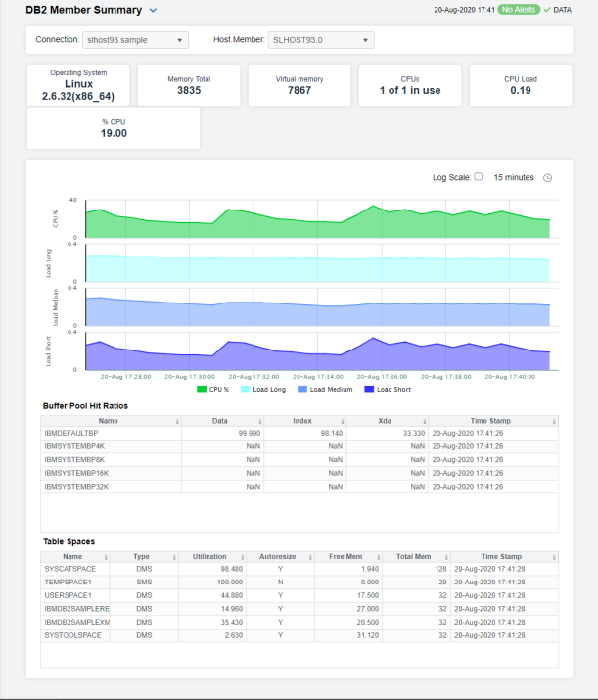Enable the Log Scale checkbox
The image size is (598, 700).
[478, 177]
